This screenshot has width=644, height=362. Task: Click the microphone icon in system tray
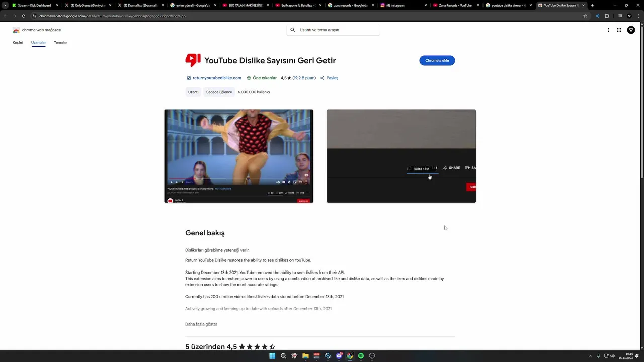tap(598, 356)
